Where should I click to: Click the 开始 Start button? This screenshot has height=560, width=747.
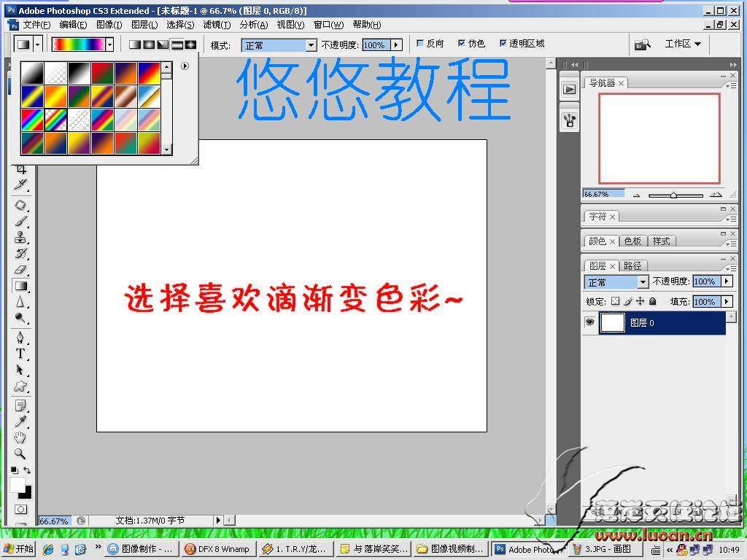18,548
